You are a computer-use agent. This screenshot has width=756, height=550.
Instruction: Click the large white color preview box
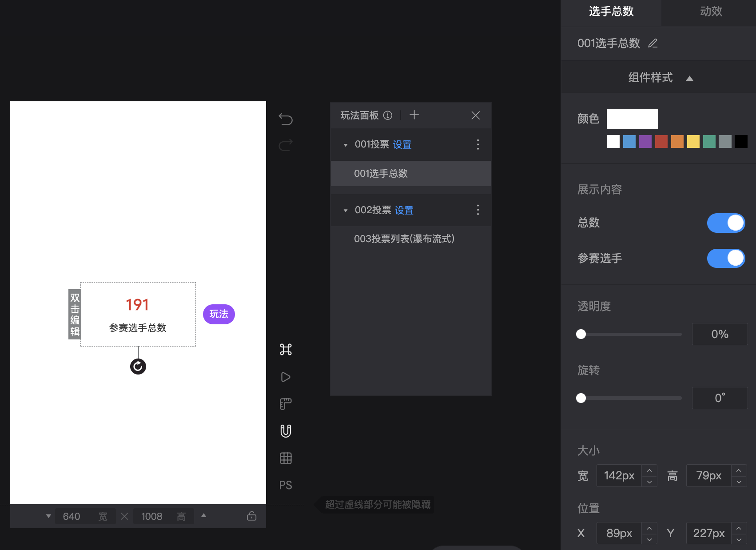click(x=633, y=119)
